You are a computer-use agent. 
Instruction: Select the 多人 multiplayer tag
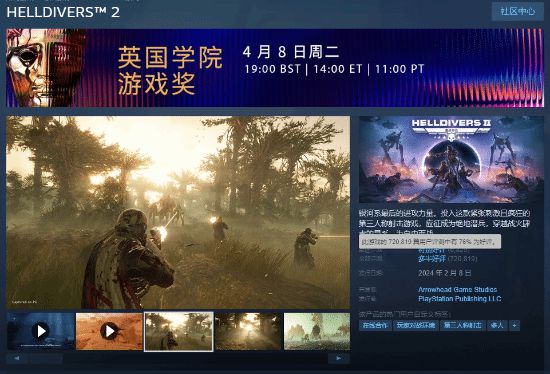point(497,326)
